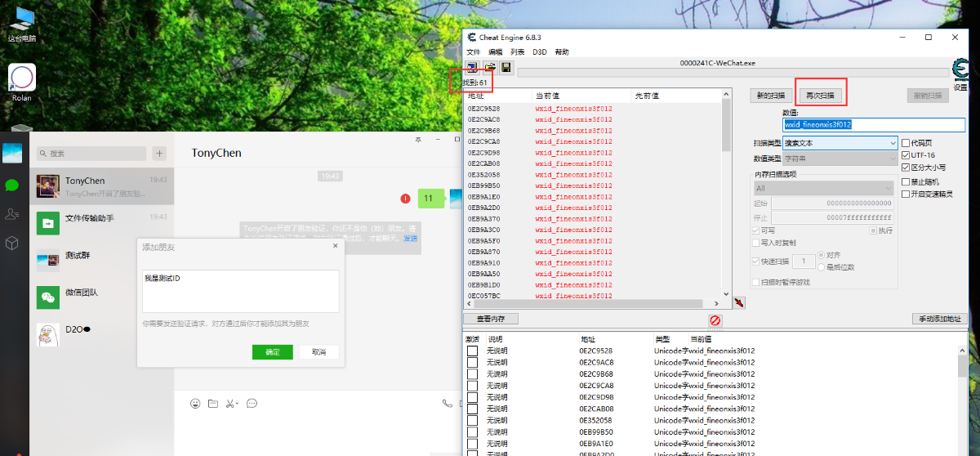The image size is (980, 456).
Task: Toggle the UTF-16 checkbox
Action: 905,155
